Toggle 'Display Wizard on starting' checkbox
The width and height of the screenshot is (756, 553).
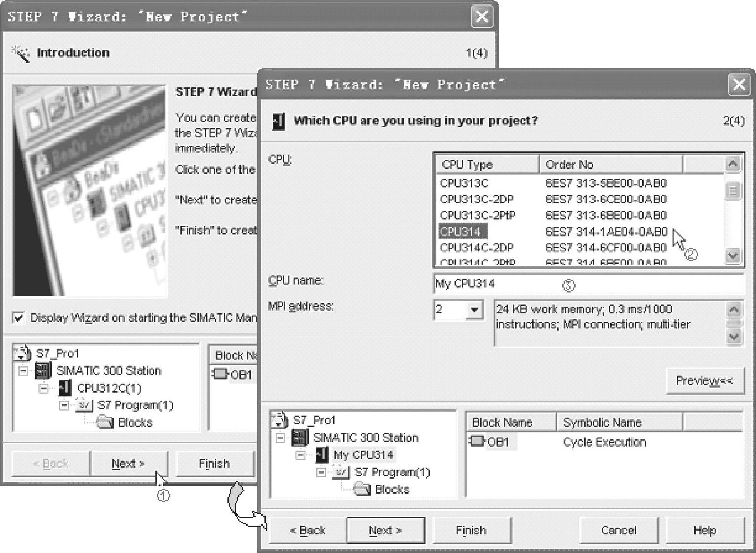coord(18,317)
